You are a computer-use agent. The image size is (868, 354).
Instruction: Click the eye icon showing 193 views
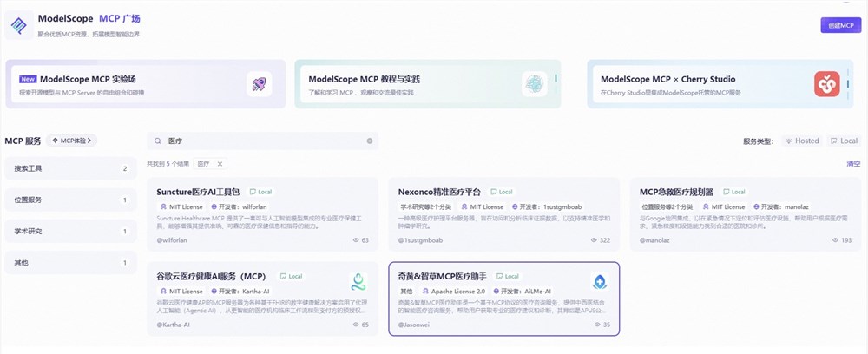tap(835, 240)
